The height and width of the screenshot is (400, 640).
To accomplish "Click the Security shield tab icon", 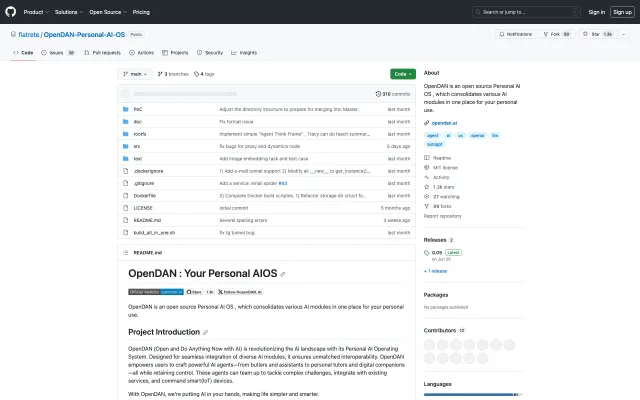I will coord(199,52).
